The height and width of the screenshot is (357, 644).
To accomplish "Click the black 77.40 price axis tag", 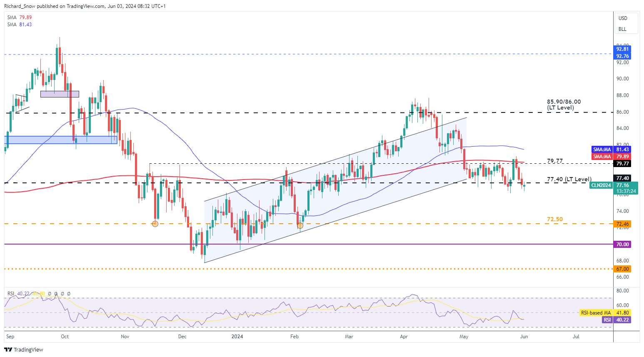I will pyautogui.click(x=622, y=178).
